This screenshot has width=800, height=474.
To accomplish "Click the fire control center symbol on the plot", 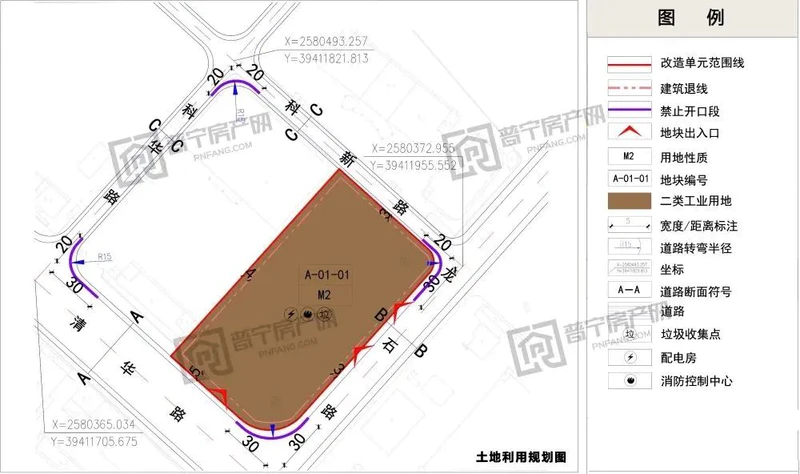I will [307, 314].
